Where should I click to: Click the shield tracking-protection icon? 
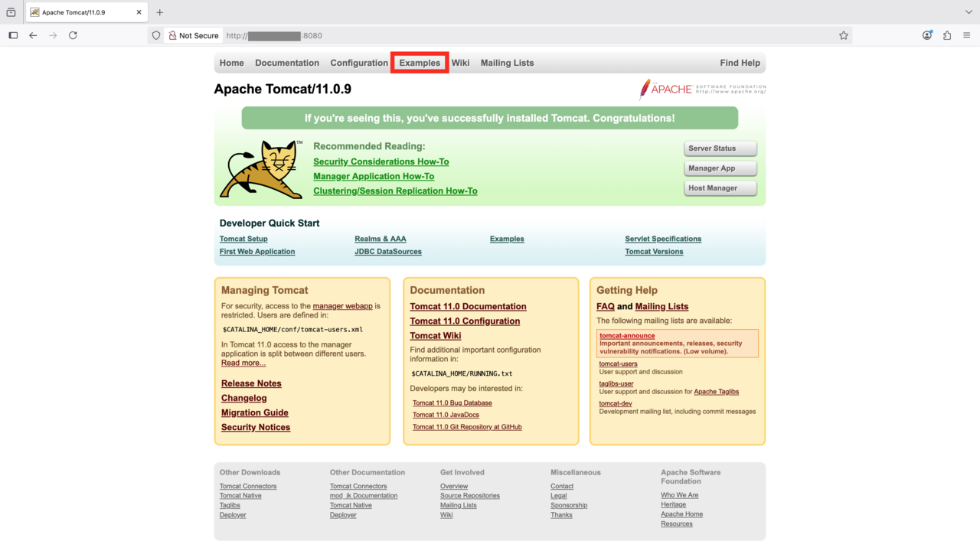[x=155, y=35]
